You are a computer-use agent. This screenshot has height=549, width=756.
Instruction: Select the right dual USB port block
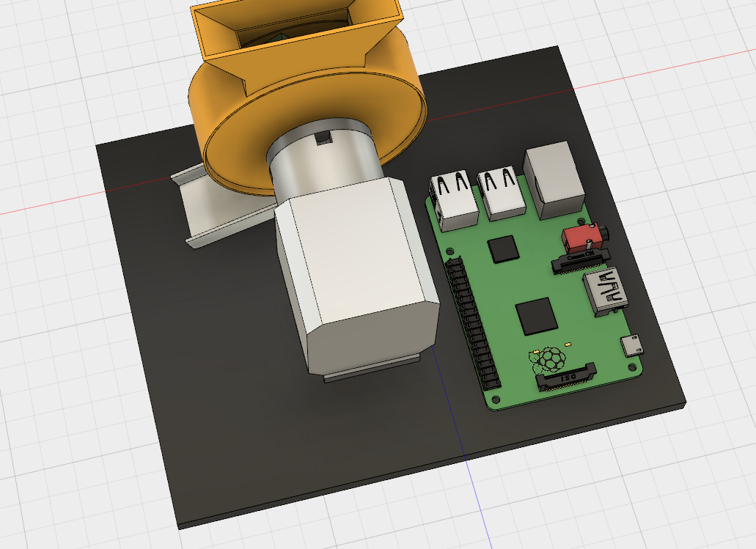[x=501, y=193]
